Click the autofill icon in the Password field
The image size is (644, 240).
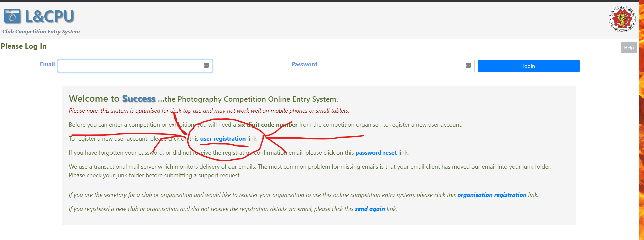(x=468, y=66)
